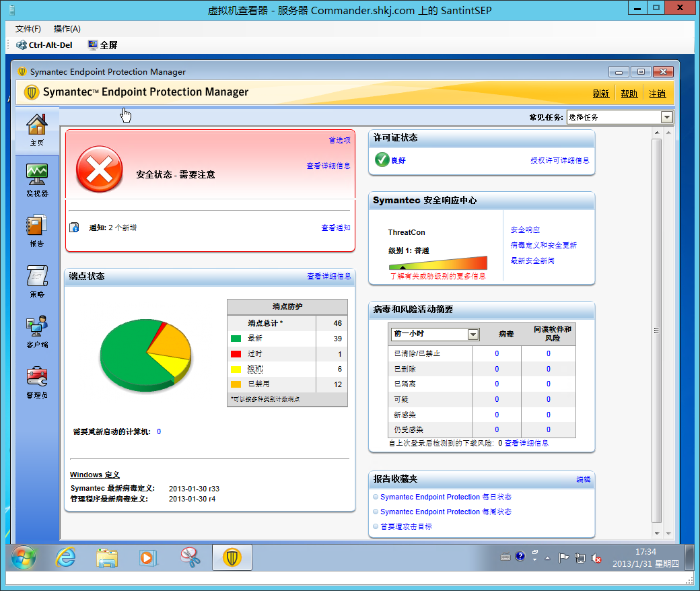Click the green 最新 legend swatch
This screenshot has height=591, width=700.
coord(236,339)
